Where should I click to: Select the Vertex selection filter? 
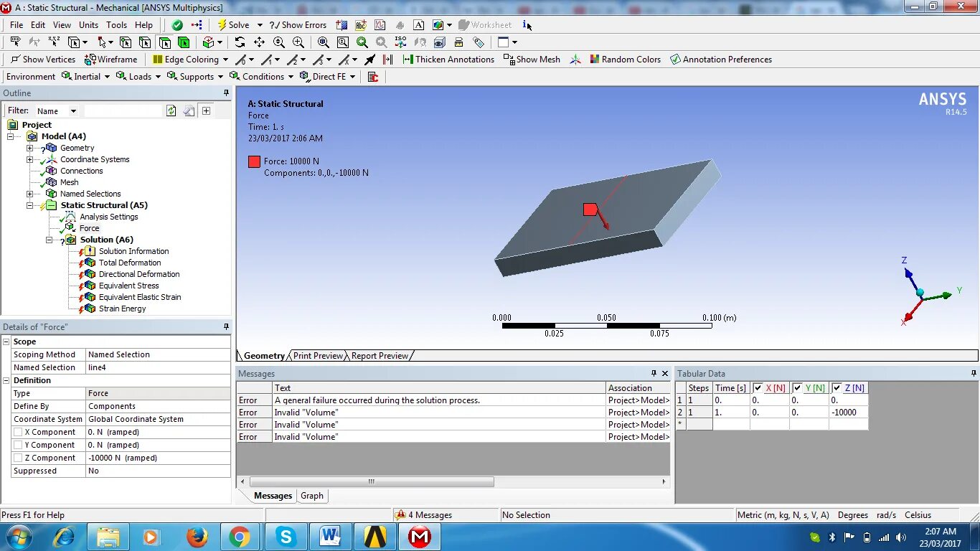pos(125,42)
